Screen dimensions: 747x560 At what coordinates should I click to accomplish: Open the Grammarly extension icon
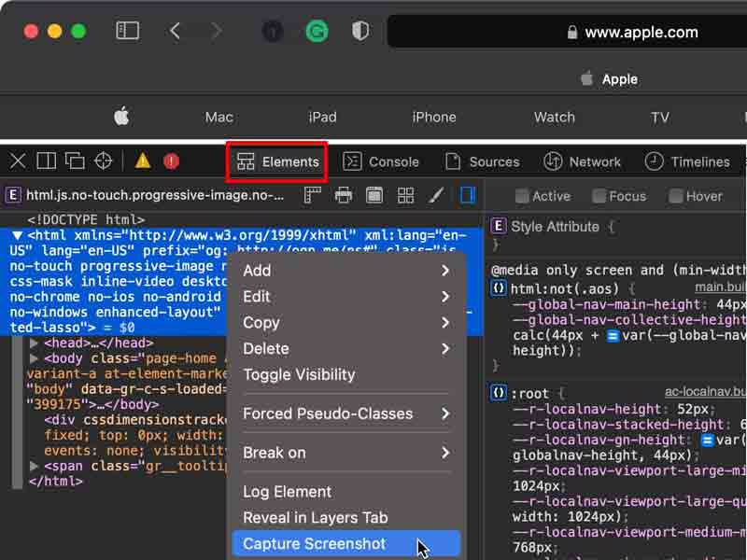[317, 32]
